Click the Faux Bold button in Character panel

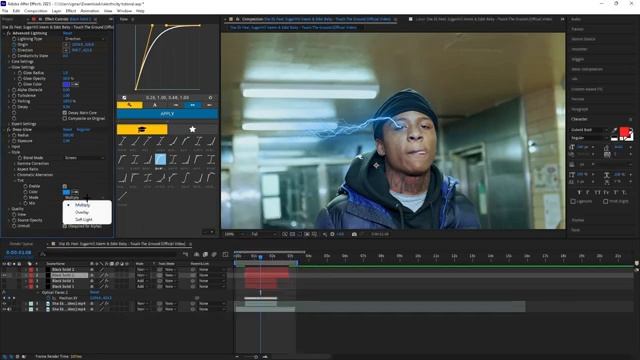(579, 192)
